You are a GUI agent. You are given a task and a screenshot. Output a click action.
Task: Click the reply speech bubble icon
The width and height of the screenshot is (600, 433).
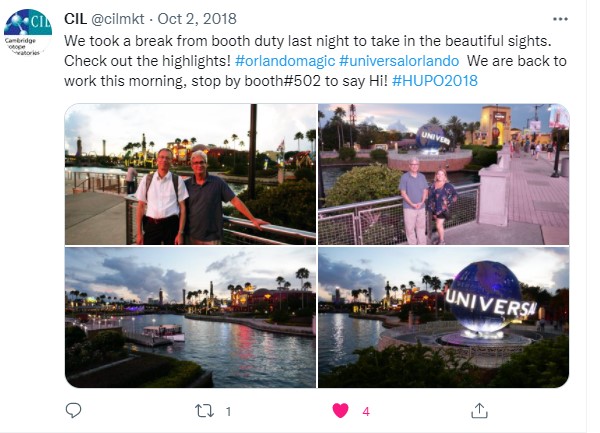(73, 410)
